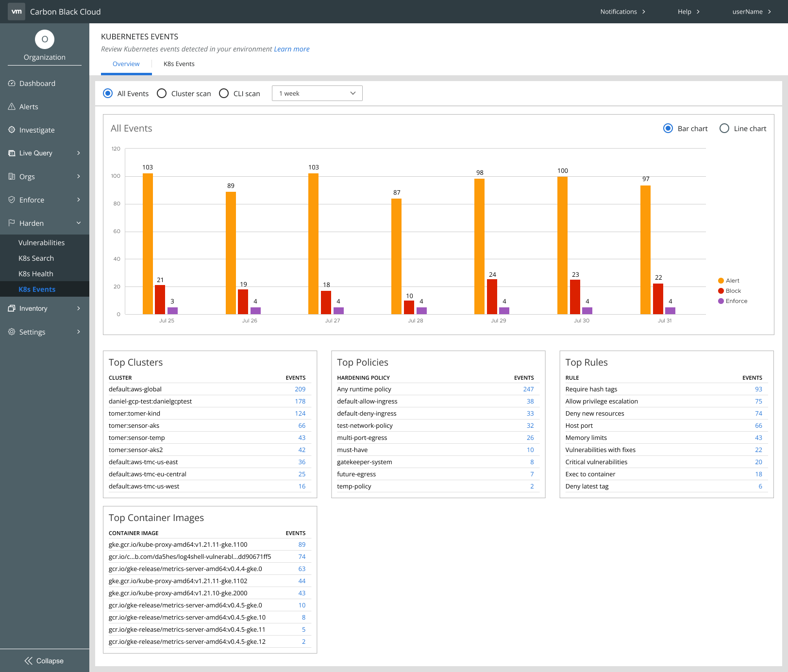Viewport: 788px width, 672px height.
Task: Open the Learn more link
Action: click(291, 49)
